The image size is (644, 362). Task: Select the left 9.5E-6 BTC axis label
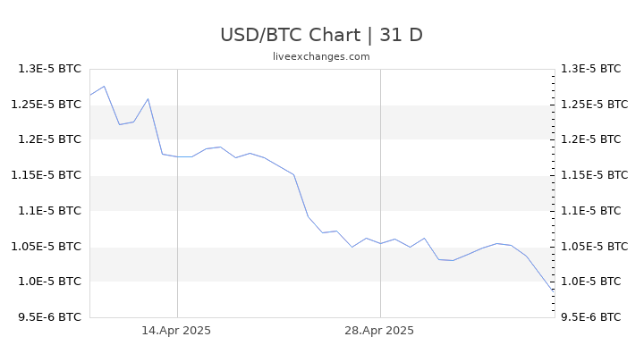pos(50,317)
